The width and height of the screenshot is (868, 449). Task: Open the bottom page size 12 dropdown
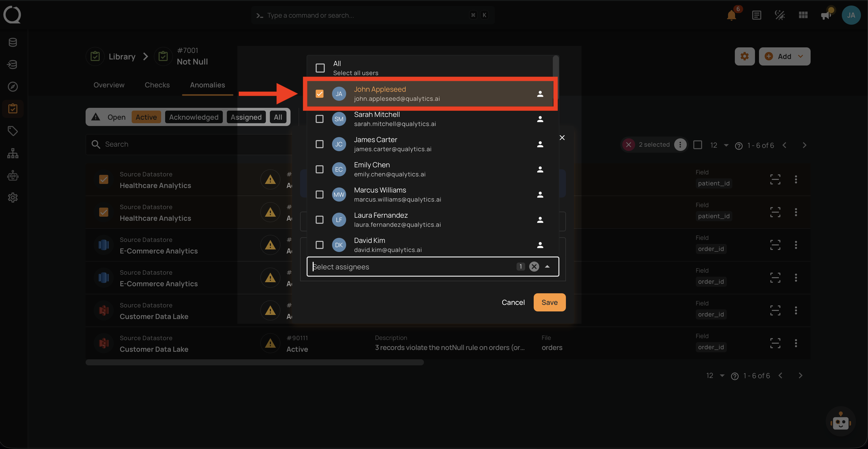click(715, 375)
